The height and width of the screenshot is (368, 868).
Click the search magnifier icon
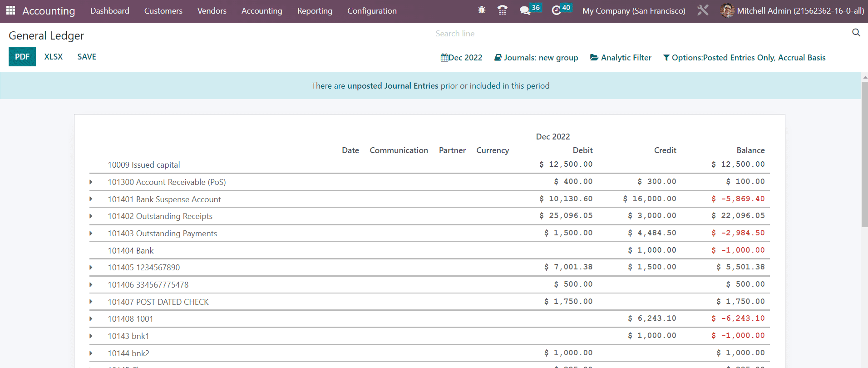tap(856, 32)
